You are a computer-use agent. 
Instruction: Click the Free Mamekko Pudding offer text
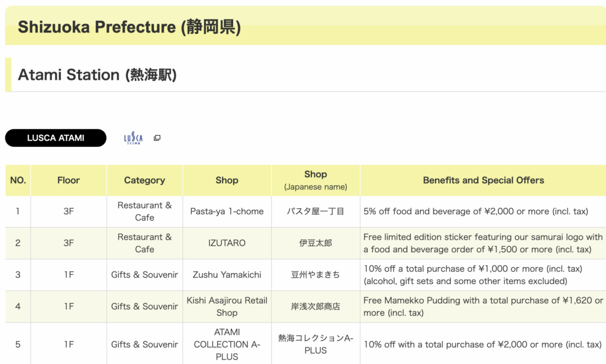point(483,307)
